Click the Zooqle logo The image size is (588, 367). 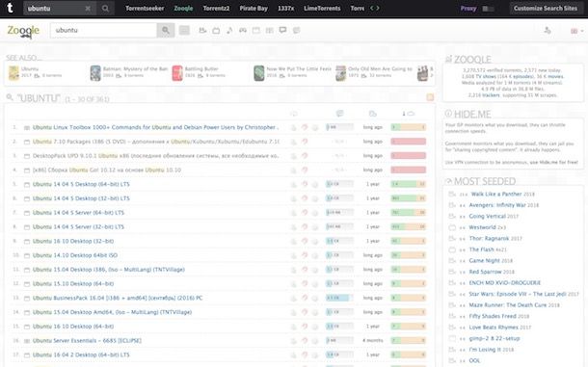point(23,31)
